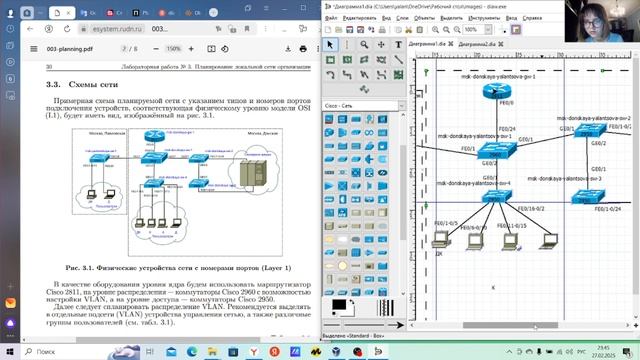Open the zoom percentage dropdown in Dia

coord(488,30)
